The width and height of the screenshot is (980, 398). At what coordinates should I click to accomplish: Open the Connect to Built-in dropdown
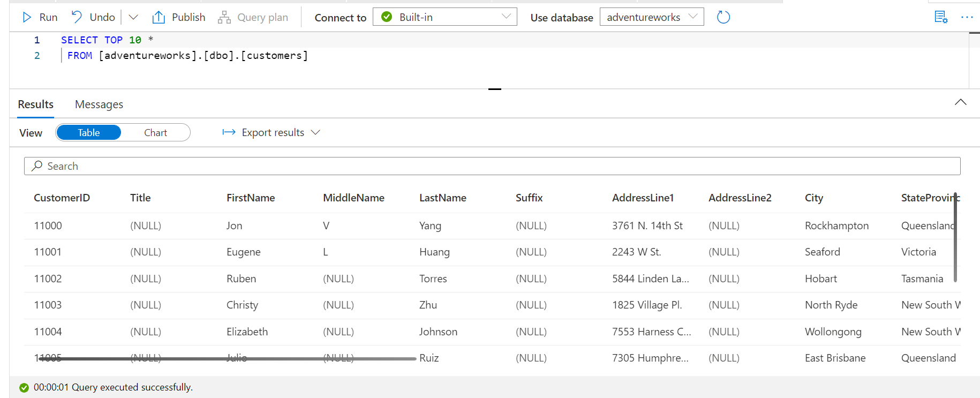445,17
